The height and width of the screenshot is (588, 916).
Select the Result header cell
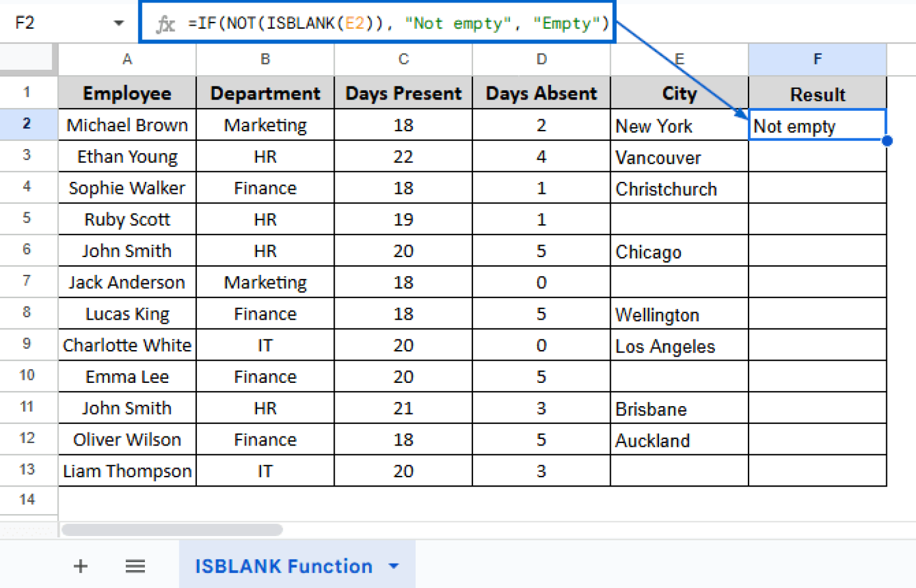pyautogui.click(x=817, y=94)
